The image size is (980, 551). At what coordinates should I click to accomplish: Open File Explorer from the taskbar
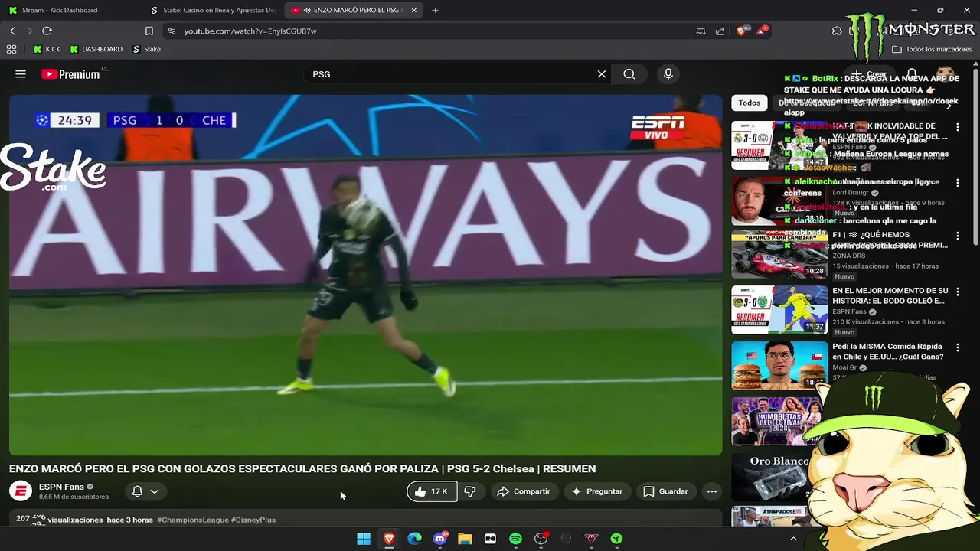(465, 539)
